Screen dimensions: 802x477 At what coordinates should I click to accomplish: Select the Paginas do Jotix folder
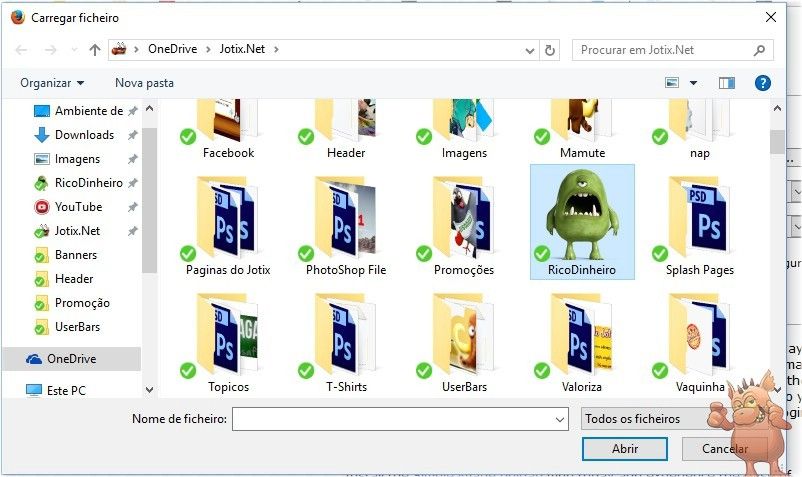[228, 225]
